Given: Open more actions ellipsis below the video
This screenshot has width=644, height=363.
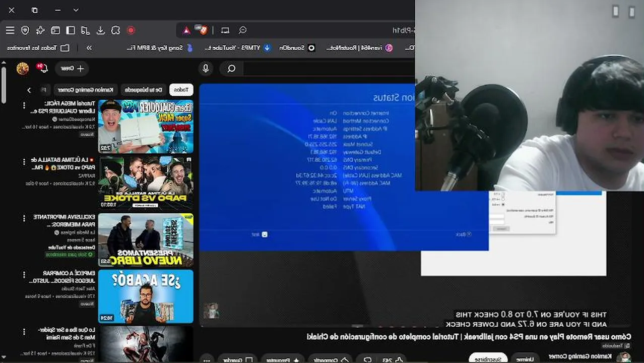Looking at the screenshot, I should pos(206,360).
